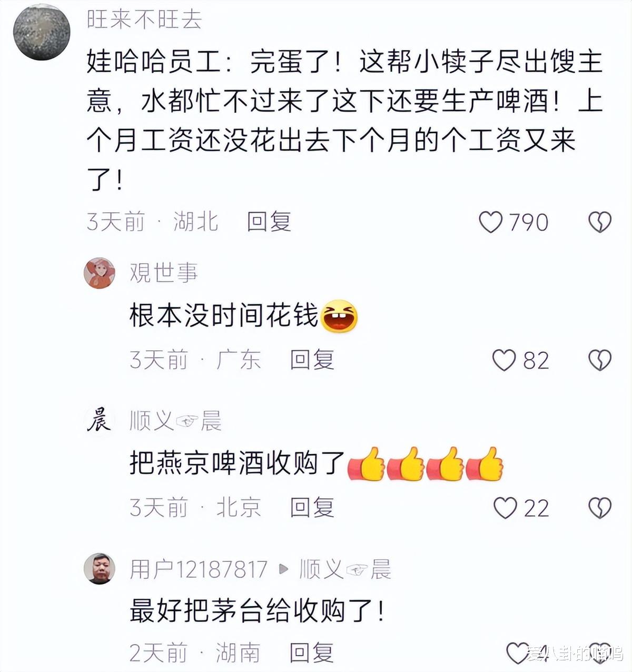Dislike the 把燕京啤酒收购了 comment

[599, 508]
